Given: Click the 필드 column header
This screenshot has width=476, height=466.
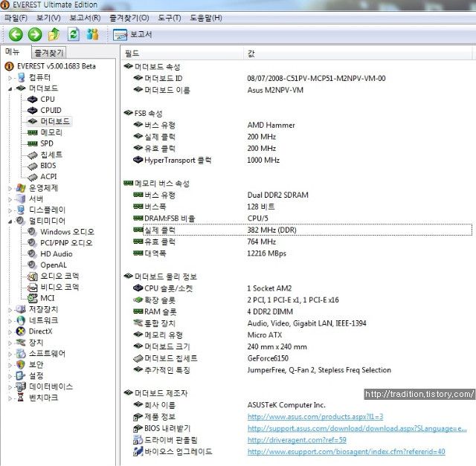Looking at the screenshot, I should click(x=183, y=54).
